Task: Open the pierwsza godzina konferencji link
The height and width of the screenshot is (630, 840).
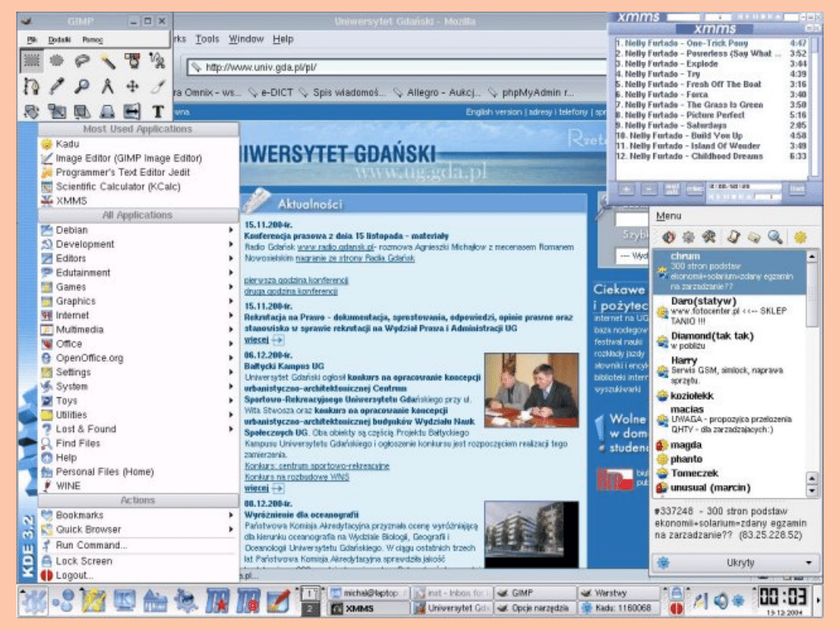Action: (x=296, y=280)
